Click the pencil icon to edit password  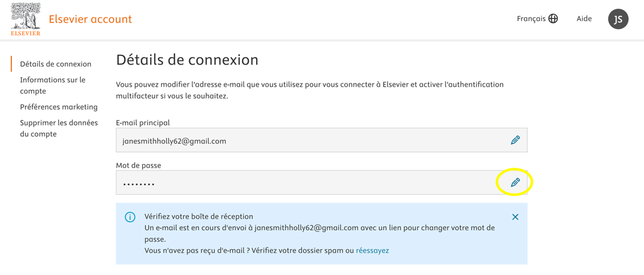[515, 182]
